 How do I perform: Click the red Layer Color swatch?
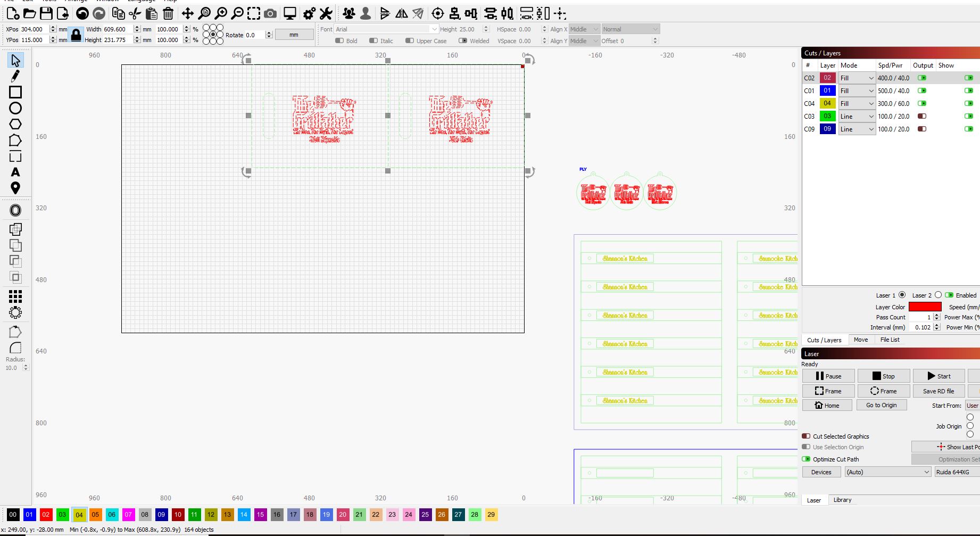(x=925, y=307)
